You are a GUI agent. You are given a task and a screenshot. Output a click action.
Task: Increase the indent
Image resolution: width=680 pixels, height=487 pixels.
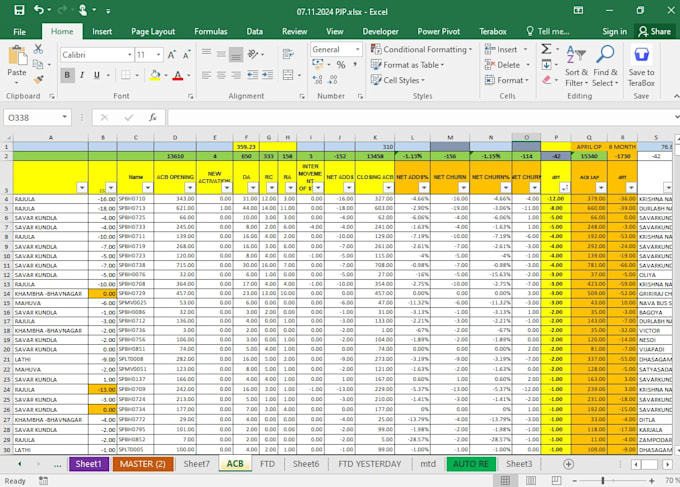click(268, 75)
